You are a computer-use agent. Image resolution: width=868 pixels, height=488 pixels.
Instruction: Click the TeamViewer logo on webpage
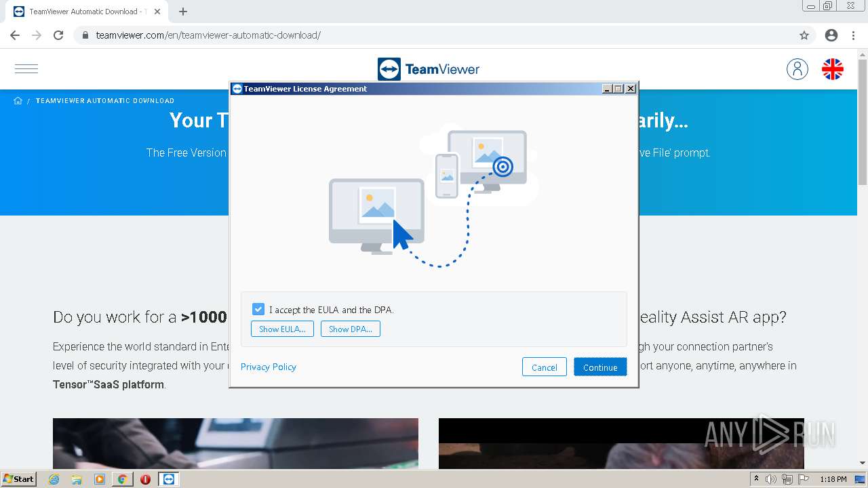point(429,69)
